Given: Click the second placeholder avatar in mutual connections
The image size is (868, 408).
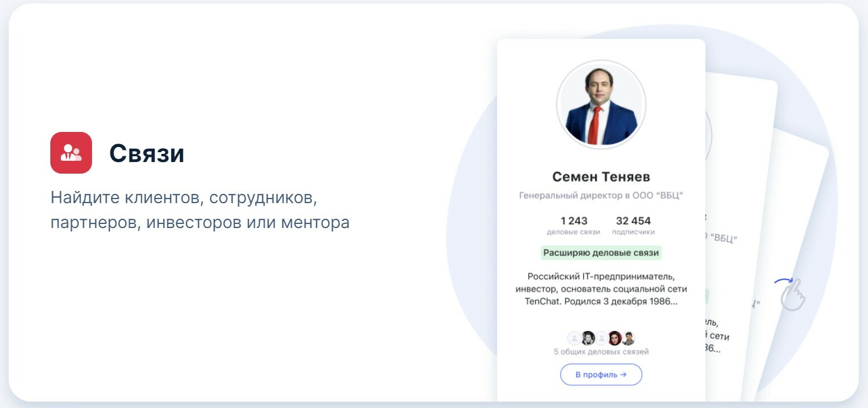Looking at the screenshot, I should click(x=602, y=339).
